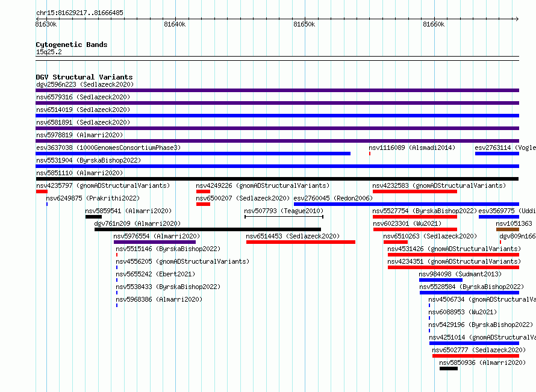The image size is (536, 392).
Task: Select the nsv1051363 brown variant bar
Action: point(508,229)
